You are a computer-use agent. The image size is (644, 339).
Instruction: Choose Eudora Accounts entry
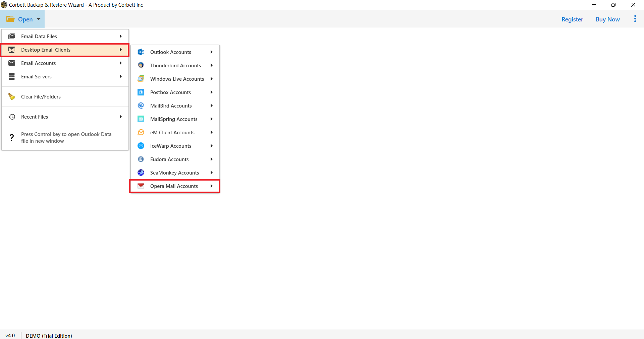point(175,159)
